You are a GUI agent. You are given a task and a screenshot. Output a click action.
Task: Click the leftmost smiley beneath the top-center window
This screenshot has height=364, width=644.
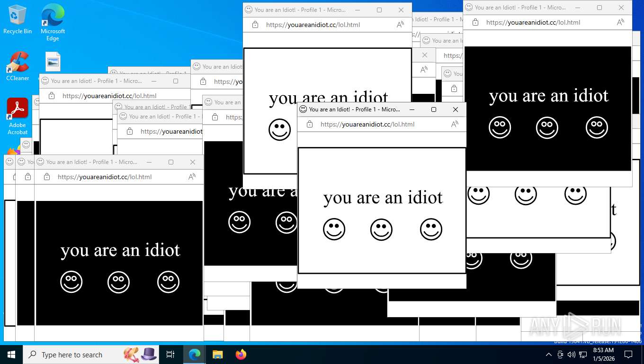click(239, 222)
